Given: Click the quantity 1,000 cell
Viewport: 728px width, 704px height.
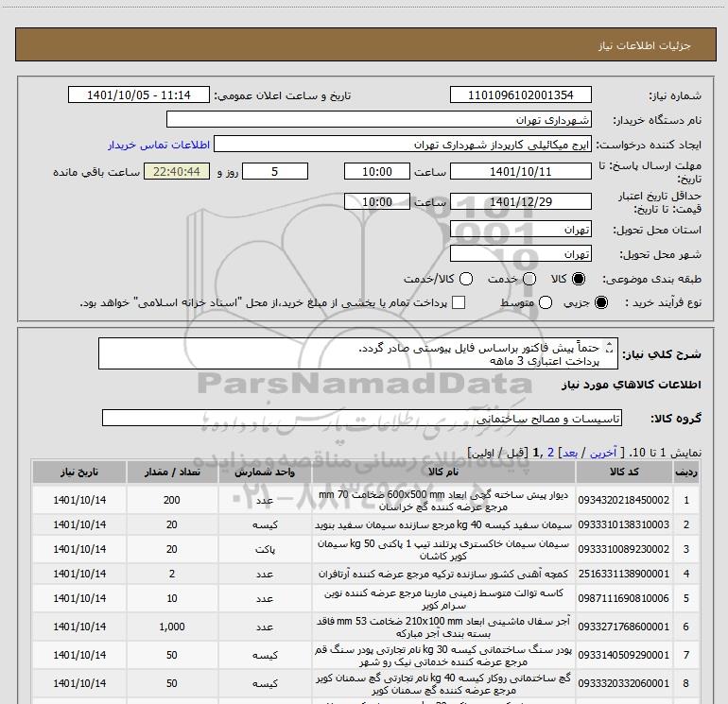Looking at the screenshot, I should pos(172,627).
